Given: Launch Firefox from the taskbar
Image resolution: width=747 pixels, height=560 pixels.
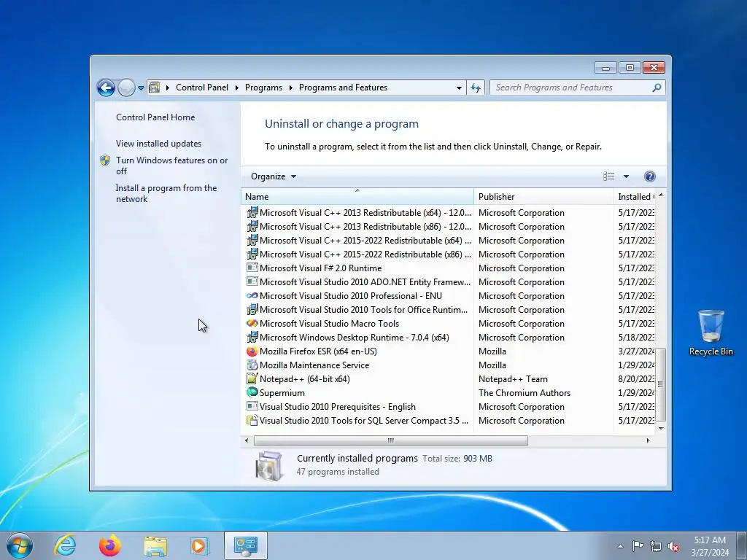Looking at the screenshot, I should pyautogui.click(x=109, y=545).
